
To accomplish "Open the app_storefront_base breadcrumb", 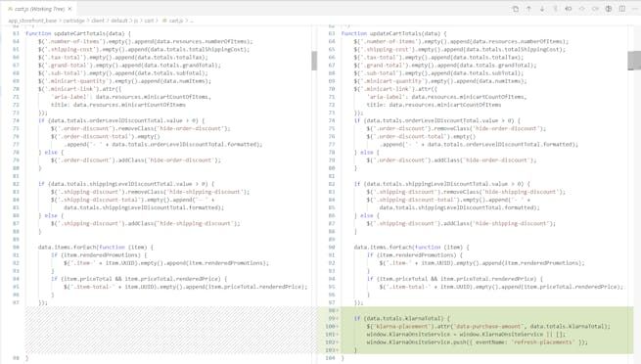I will click(x=32, y=21).
